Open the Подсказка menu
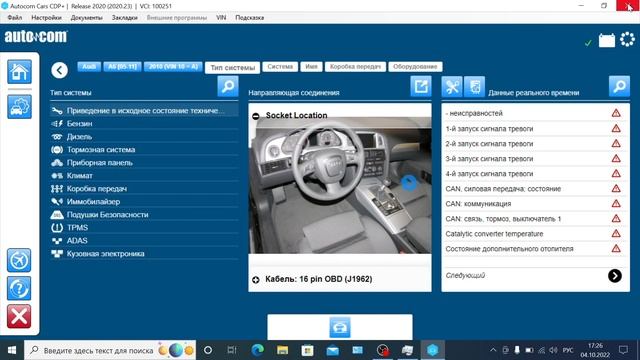640x360 pixels. 249,18
